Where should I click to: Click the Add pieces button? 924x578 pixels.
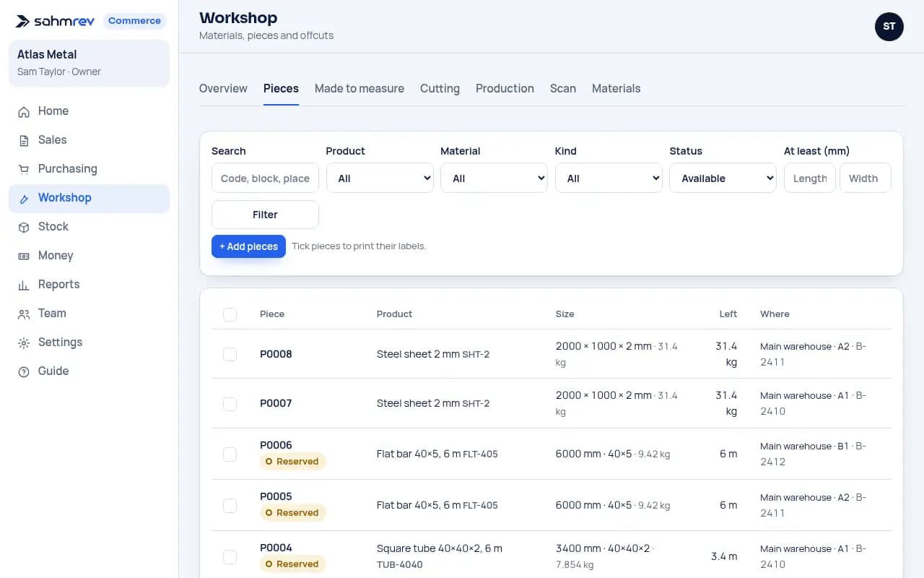click(x=248, y=246)
